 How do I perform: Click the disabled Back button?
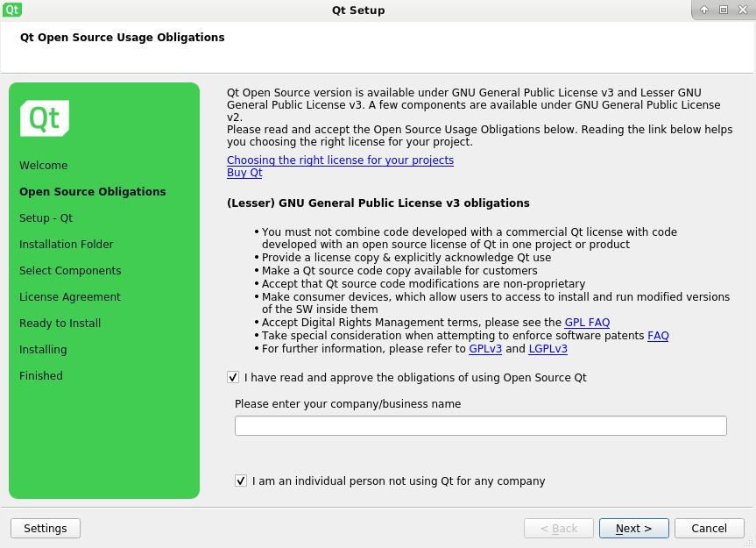pyautogui.click(x=559, y=528)
